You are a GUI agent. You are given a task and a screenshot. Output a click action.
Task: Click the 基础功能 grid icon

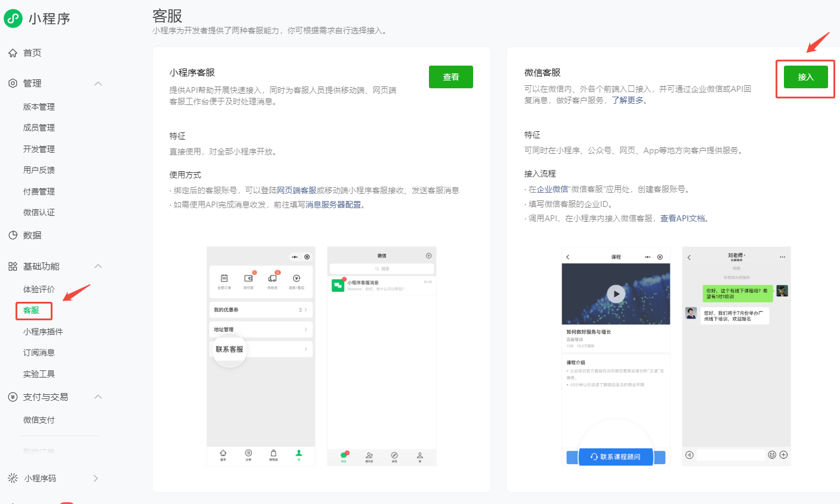[13, 267]
